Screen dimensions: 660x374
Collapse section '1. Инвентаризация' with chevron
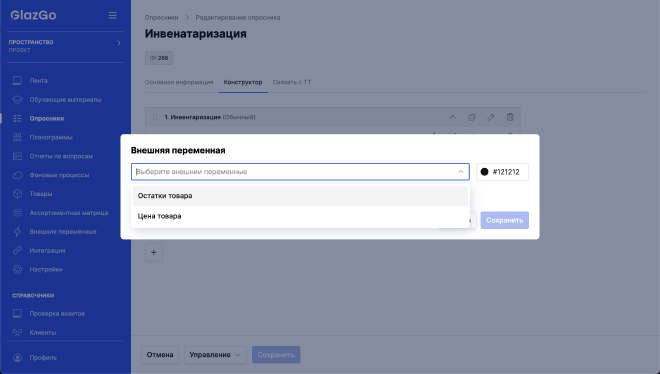(452, 117)
